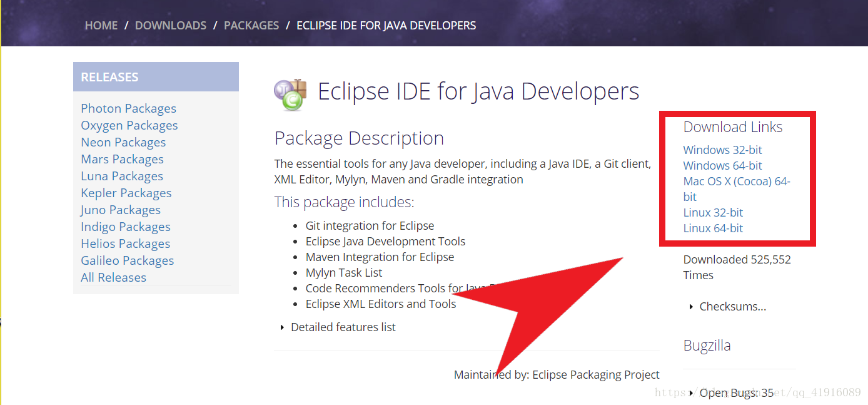
Task: Click Eclipse Java Development Tools item
Action: tap(385, 241)
